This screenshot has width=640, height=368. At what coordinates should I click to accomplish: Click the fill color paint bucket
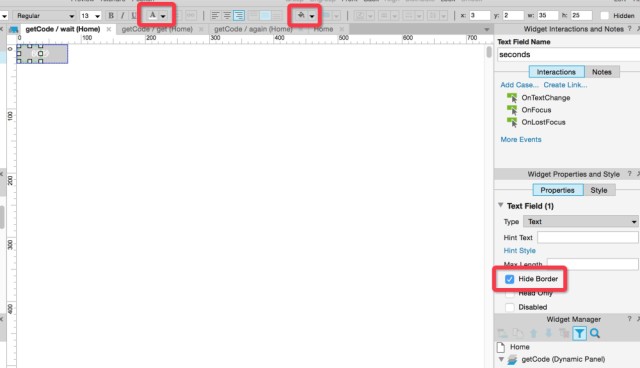[301, 15]
